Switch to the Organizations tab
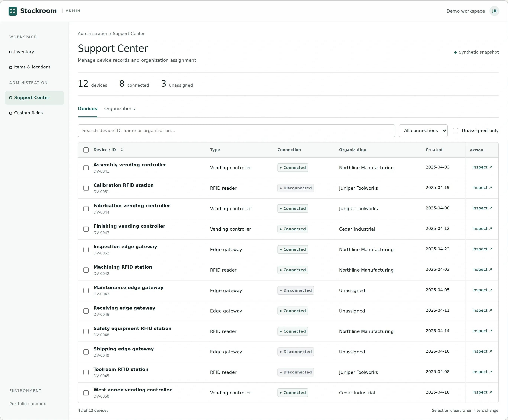The height and width of the screenshot is (420, 508). [x=120, y=109]
